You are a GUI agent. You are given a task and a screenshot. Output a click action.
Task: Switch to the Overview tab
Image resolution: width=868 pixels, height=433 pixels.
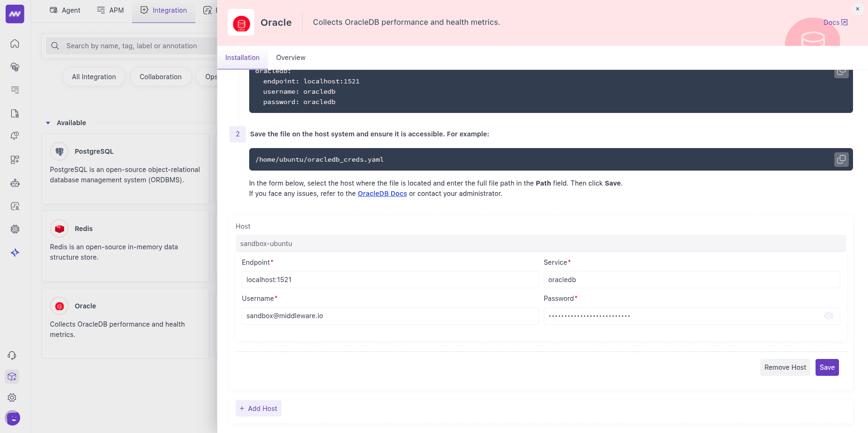[x=290, y=57]
